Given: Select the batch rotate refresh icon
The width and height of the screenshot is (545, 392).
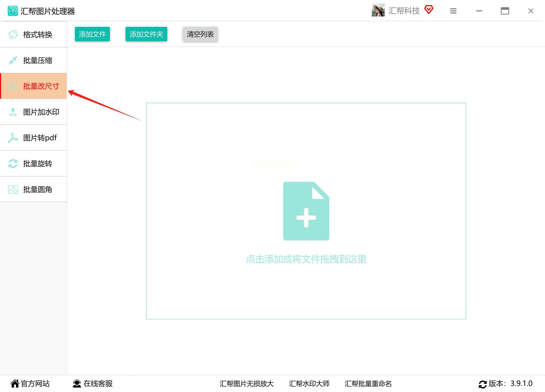Looking at the screenshot, I should [x=13, y=164].
